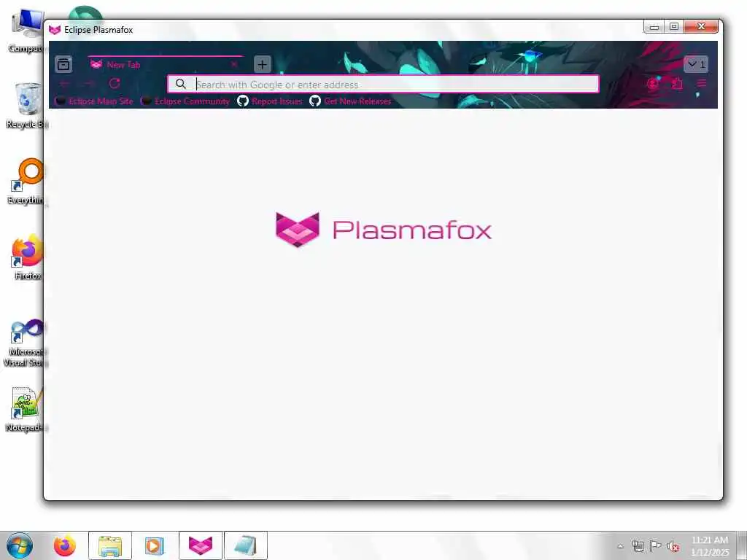Click the Plasmafox icon in title bar
The width and height of the screenshot is (747, 560).
(x=55, y=29)
